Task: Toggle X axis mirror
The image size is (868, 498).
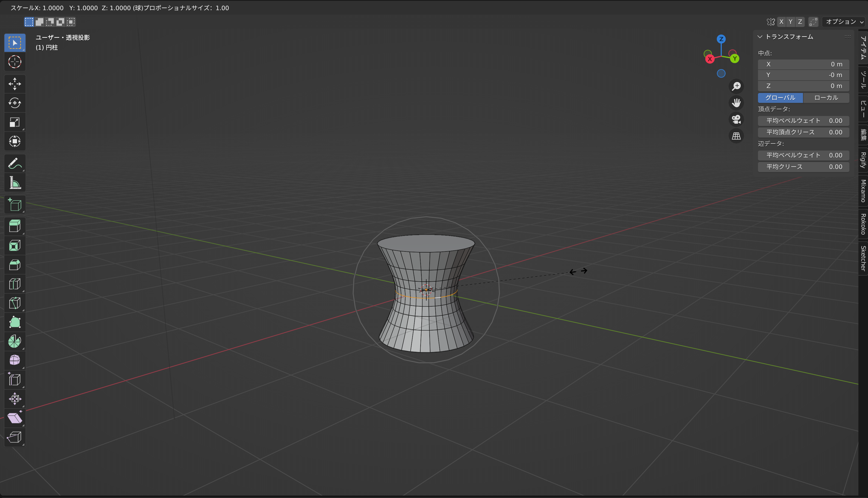Action: tap(781, 22)
